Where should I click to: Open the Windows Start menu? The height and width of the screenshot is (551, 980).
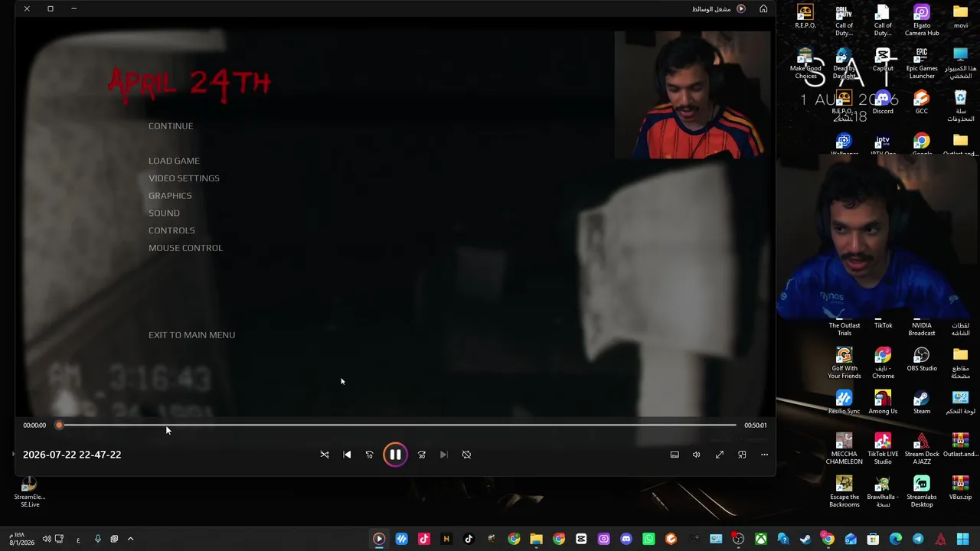[x=962, y=539]
